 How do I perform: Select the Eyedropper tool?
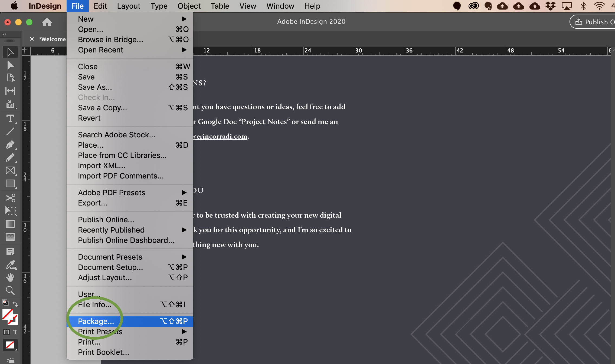pyautogui.click(x=10, y=265)
